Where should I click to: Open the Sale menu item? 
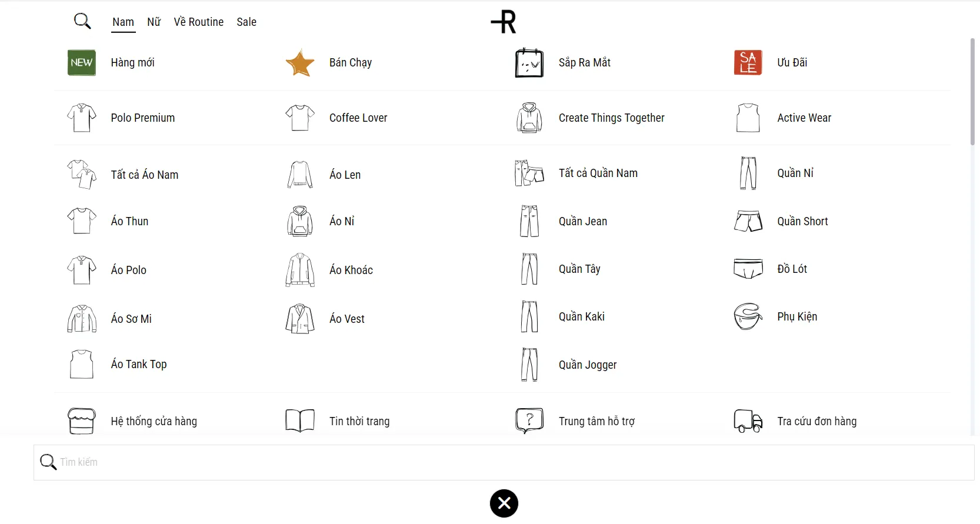pyautogui.click(x=246, y=22)
